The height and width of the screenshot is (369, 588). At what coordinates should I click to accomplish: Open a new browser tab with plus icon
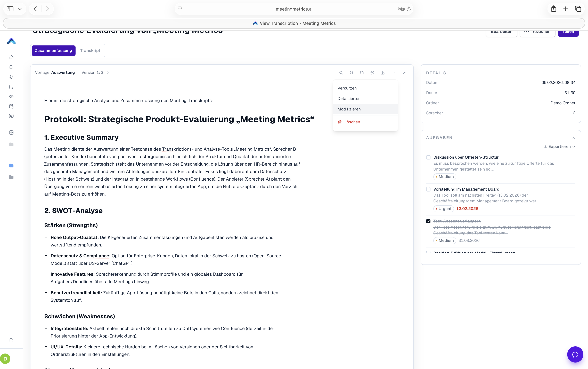(x=566, y=9)
